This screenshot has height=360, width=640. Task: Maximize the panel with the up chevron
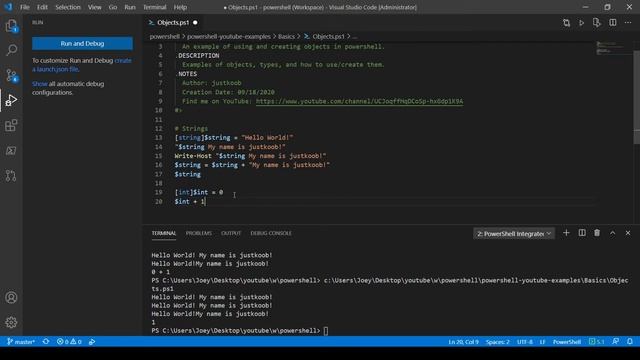coord(613,233)
